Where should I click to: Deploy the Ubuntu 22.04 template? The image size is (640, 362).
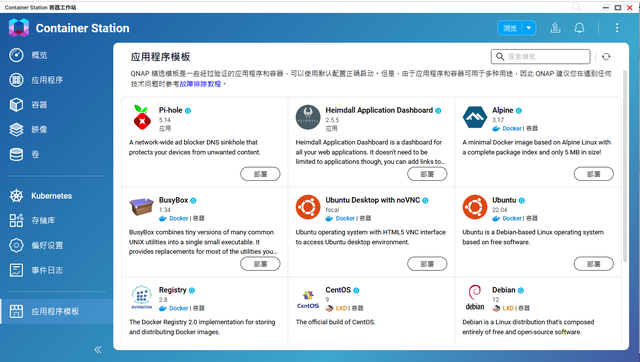[593, 264]
